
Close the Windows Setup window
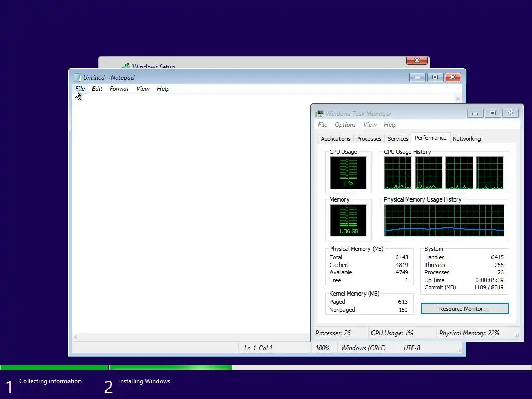coord(417,60)
